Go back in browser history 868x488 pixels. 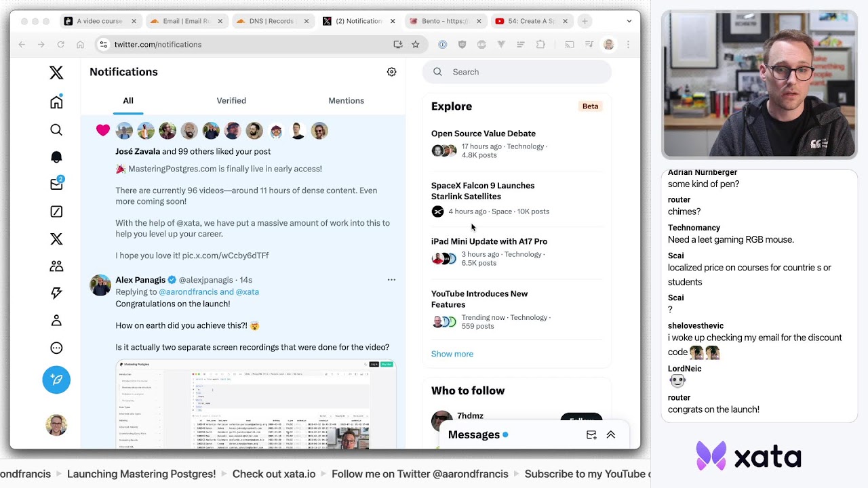tap(22, 44)
